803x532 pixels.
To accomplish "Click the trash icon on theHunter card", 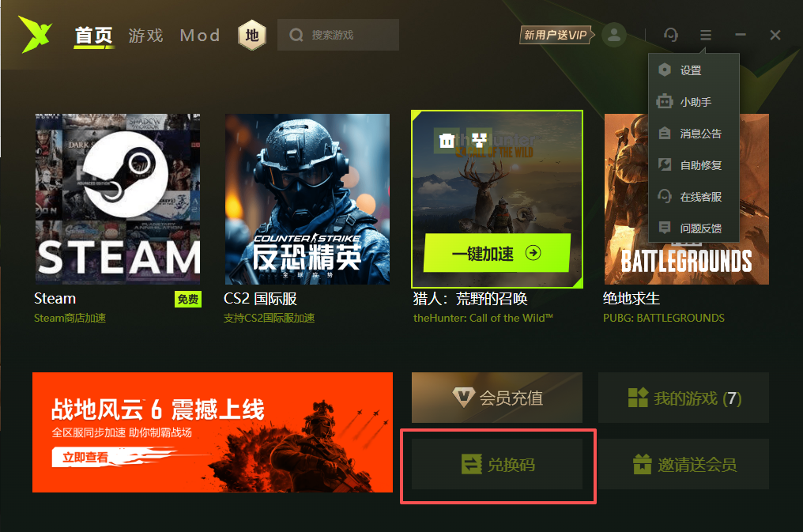I will coord(447,140).
